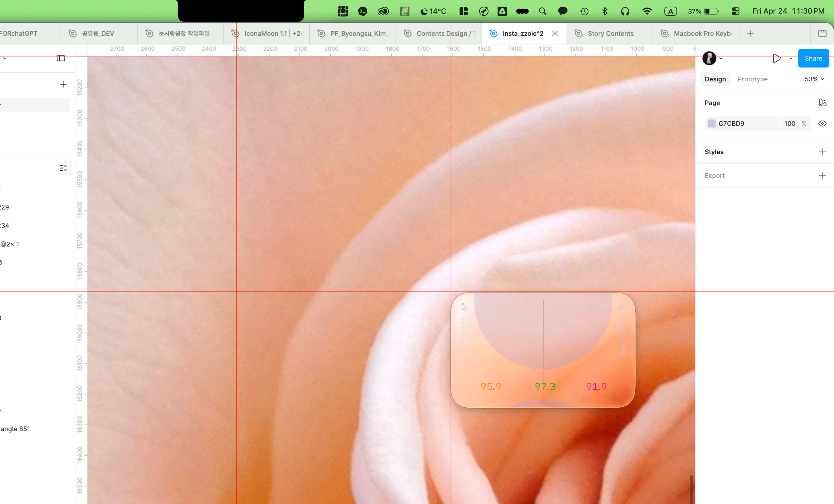Toggle page background visibility eye
Image resolution: width=834 pixels, height=504 pixels.
coord(822,124)
